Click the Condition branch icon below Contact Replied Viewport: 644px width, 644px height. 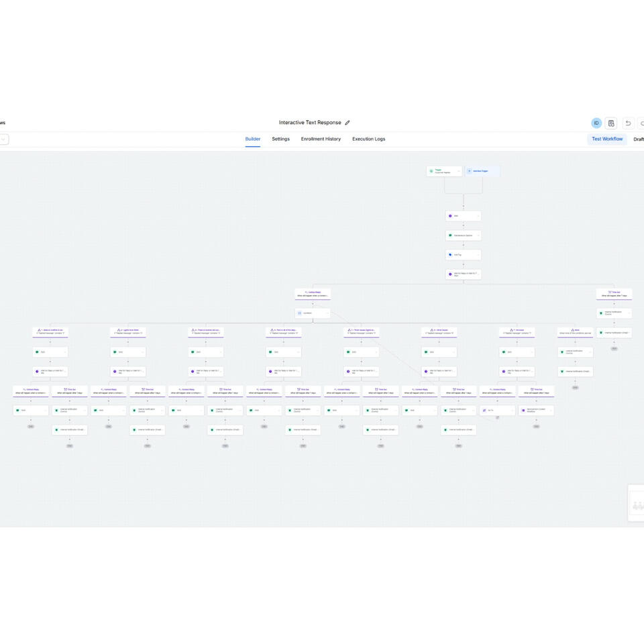click(300, 313)
